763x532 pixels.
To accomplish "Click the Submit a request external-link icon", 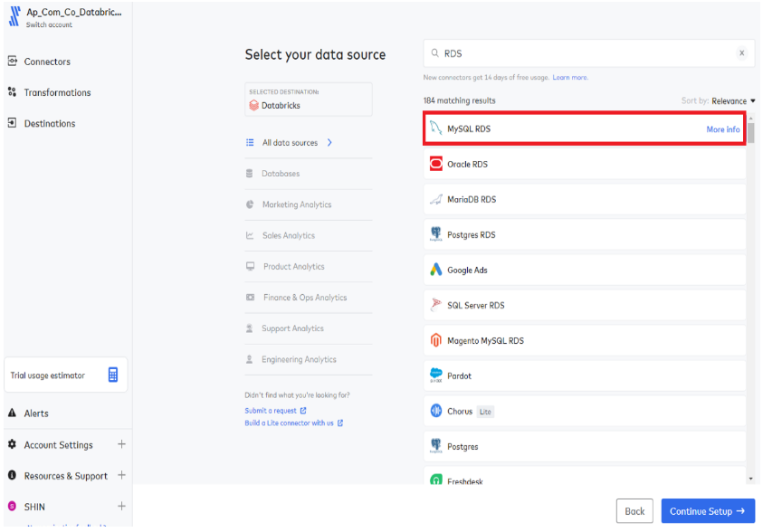I will 303,411.
